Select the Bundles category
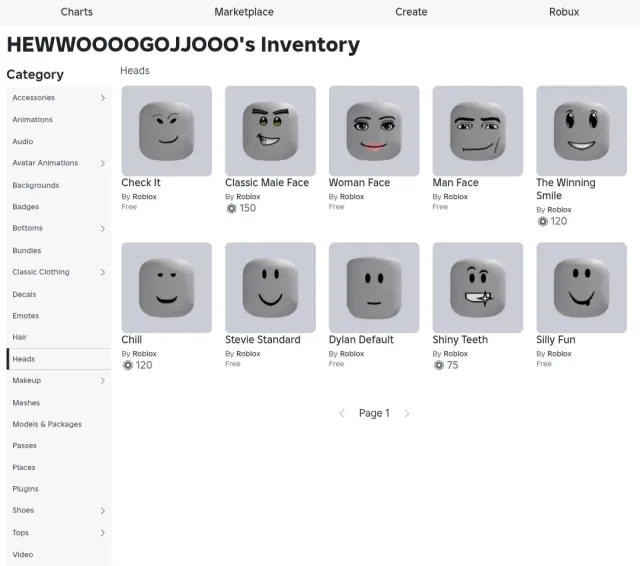This screenshot has height=566, width=640. 58,251
